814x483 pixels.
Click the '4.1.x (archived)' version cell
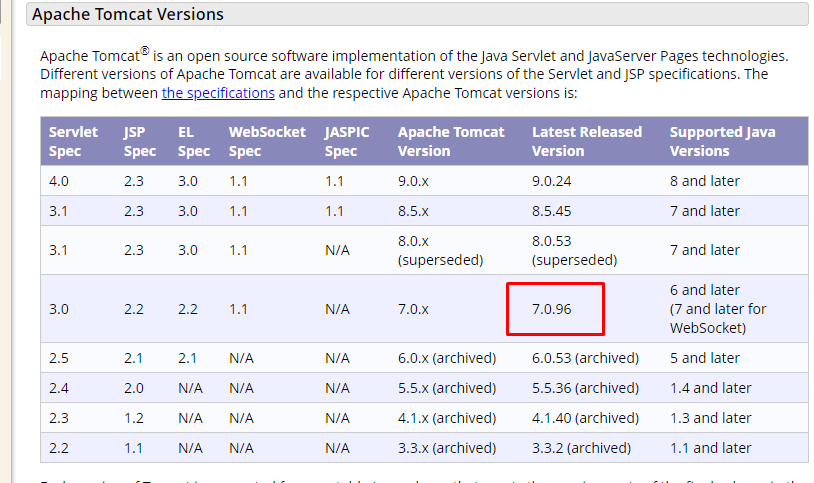(x=447, y=419)
